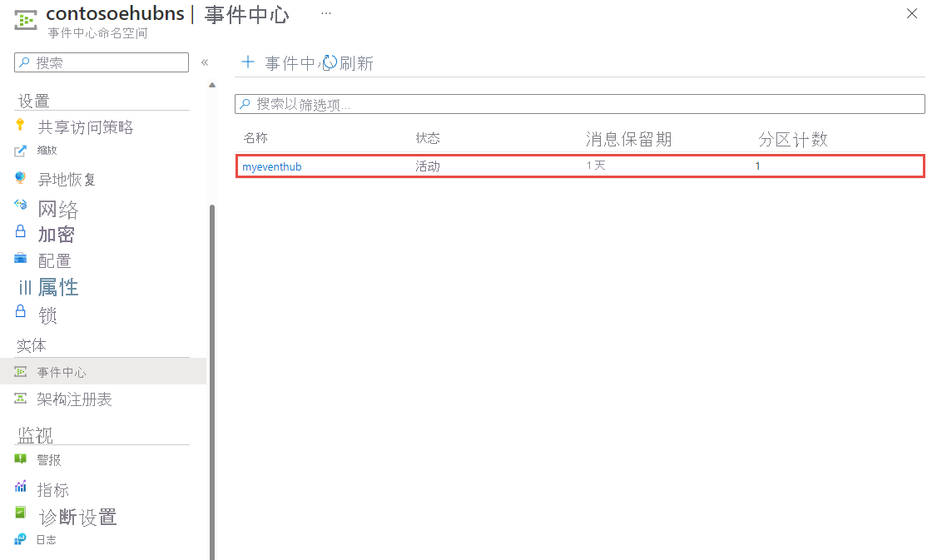Screen dimensions: 942x560
Task: Open 配置 configuration
Action: 55,260
